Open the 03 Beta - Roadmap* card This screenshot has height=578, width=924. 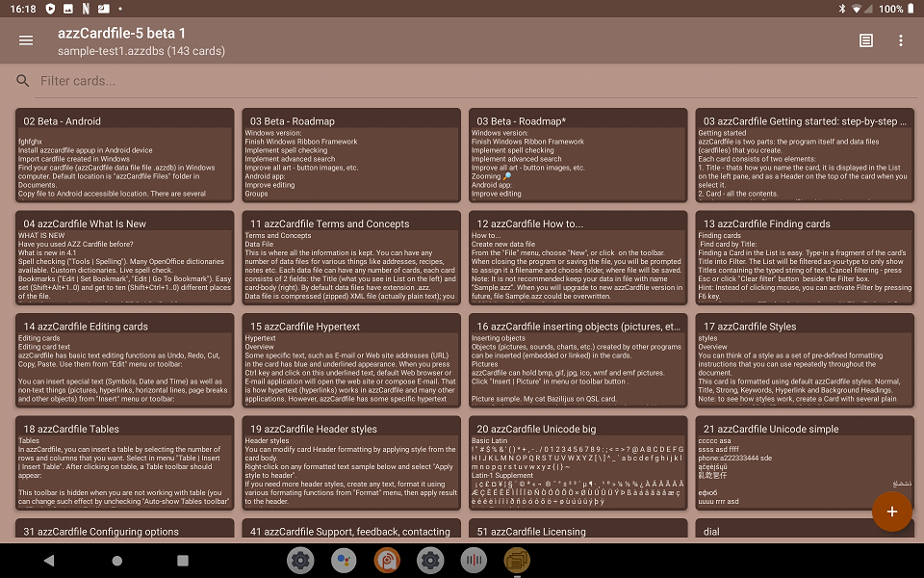coord(578,155)
